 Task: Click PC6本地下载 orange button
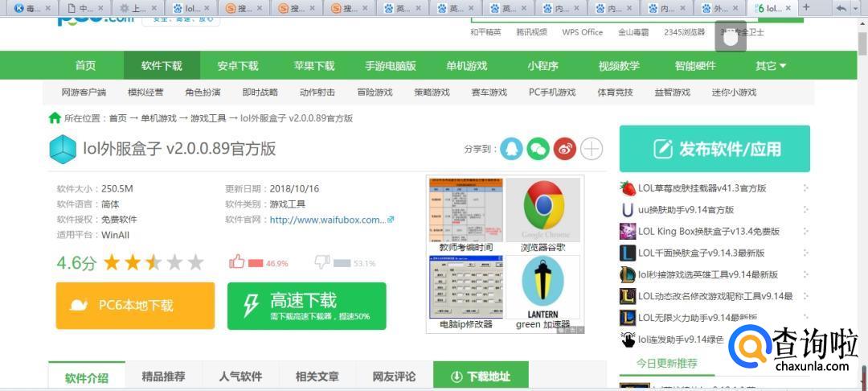pos(135,306)
